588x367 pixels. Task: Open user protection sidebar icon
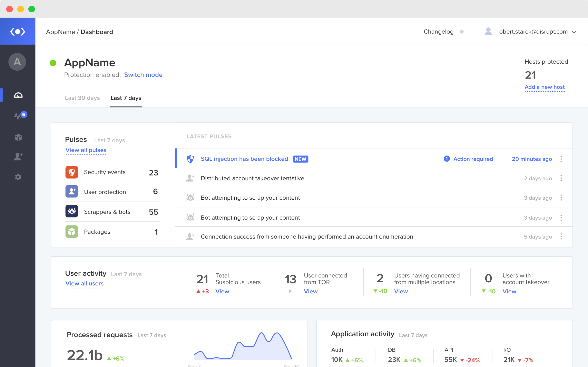click(18, 157)
